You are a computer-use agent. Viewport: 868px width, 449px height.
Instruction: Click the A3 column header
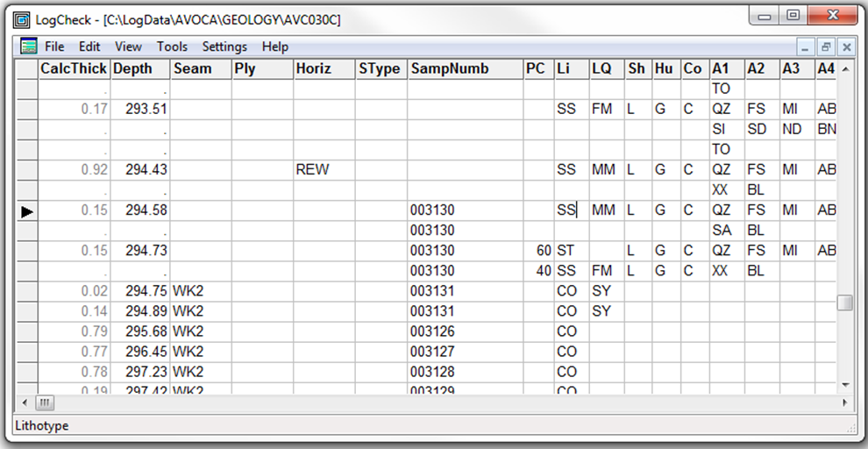click(798, 68)
